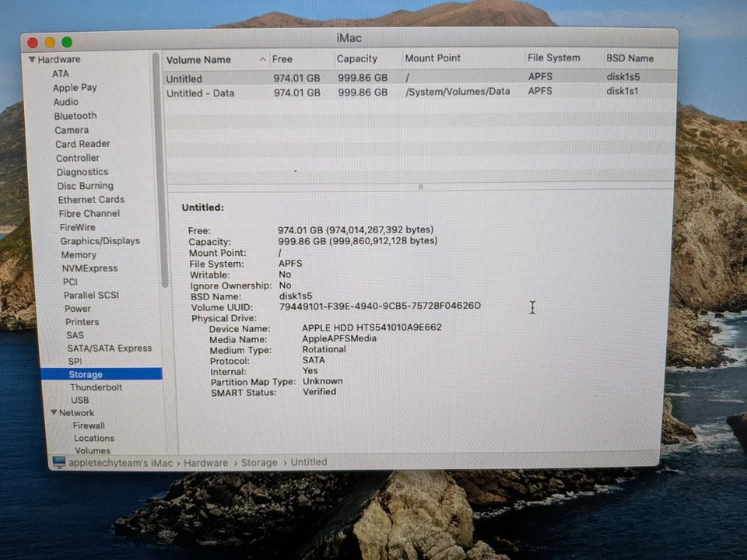Open Graphics/Displays information

(x=100, y=240)
